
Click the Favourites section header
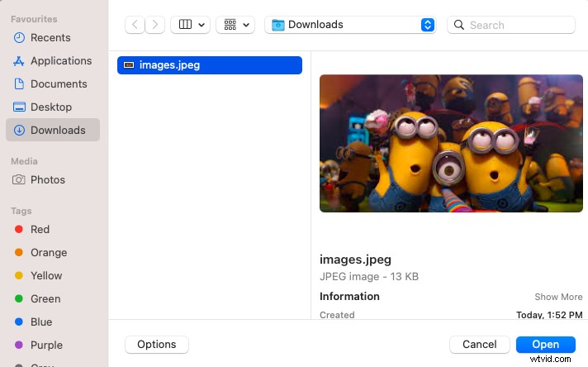coord(34,19)
